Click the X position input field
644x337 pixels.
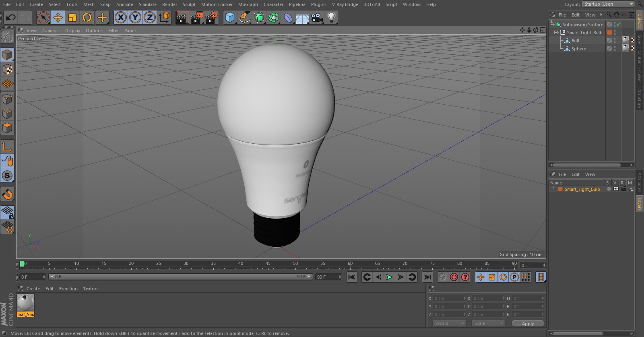449,298
